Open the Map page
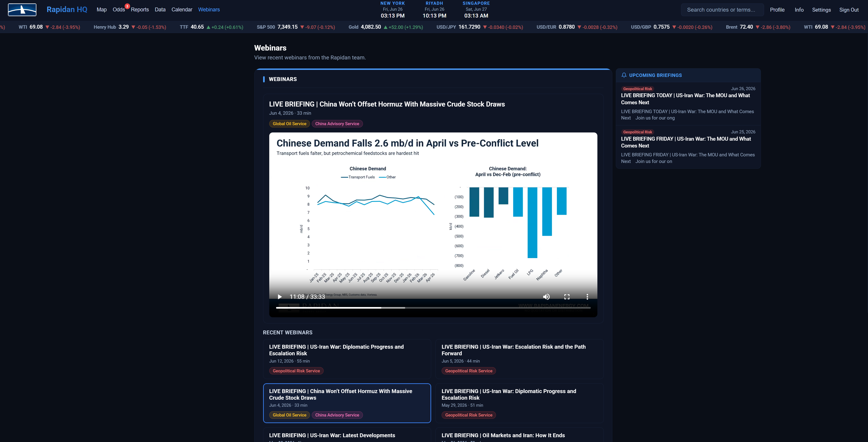Screen dimensions: 868x442 101,10
